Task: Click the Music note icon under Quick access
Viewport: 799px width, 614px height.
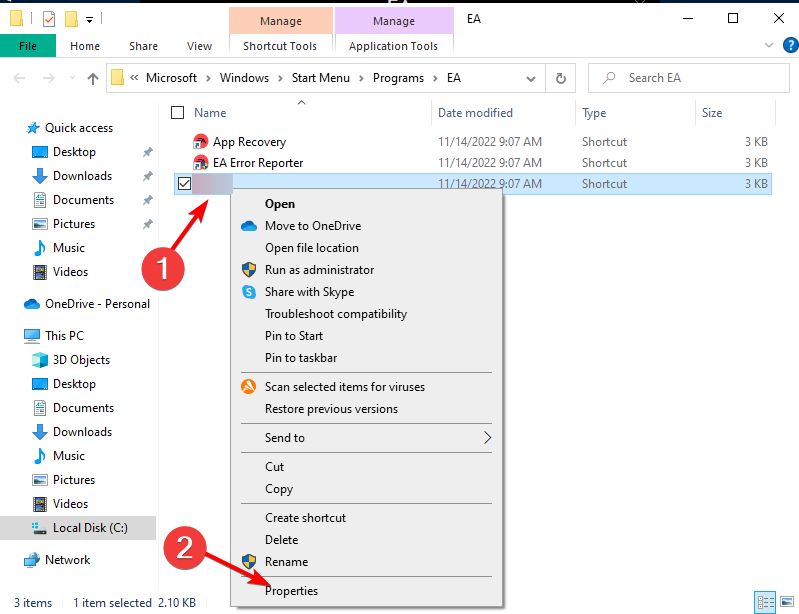Action: pyautogui.click(x=40, y=248)
